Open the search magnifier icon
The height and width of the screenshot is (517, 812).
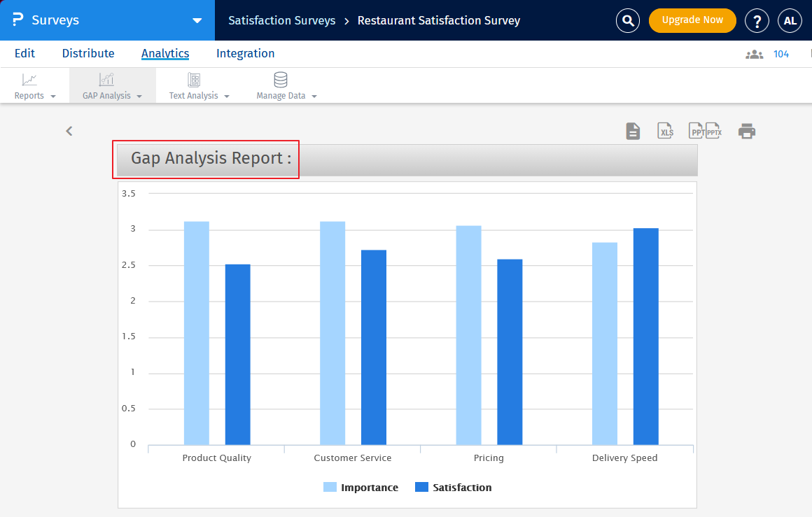(628, 20)
